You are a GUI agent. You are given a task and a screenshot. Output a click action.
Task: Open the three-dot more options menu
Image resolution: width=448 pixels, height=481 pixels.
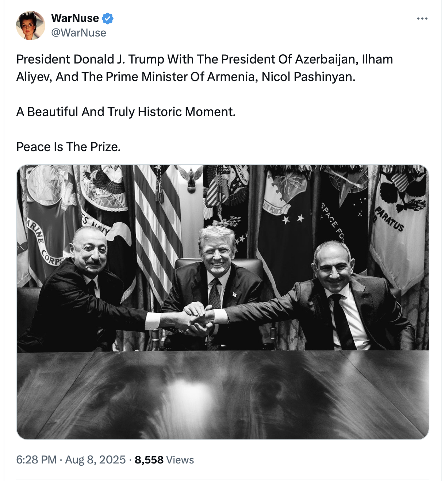[x=422, y=19]
